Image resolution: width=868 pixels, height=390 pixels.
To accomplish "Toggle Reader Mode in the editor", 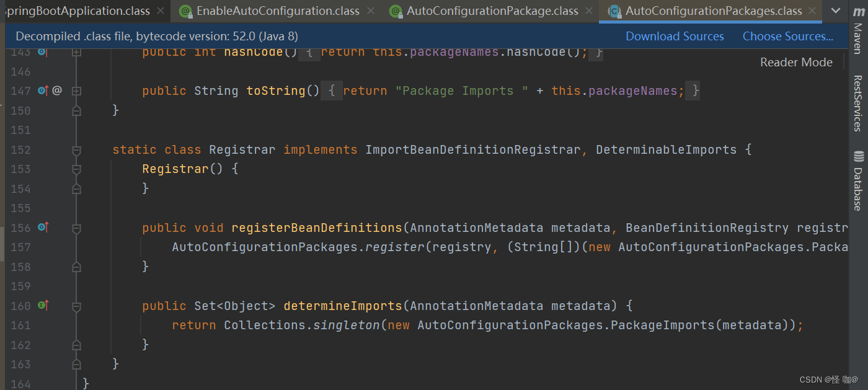I will tap(796, 62).
